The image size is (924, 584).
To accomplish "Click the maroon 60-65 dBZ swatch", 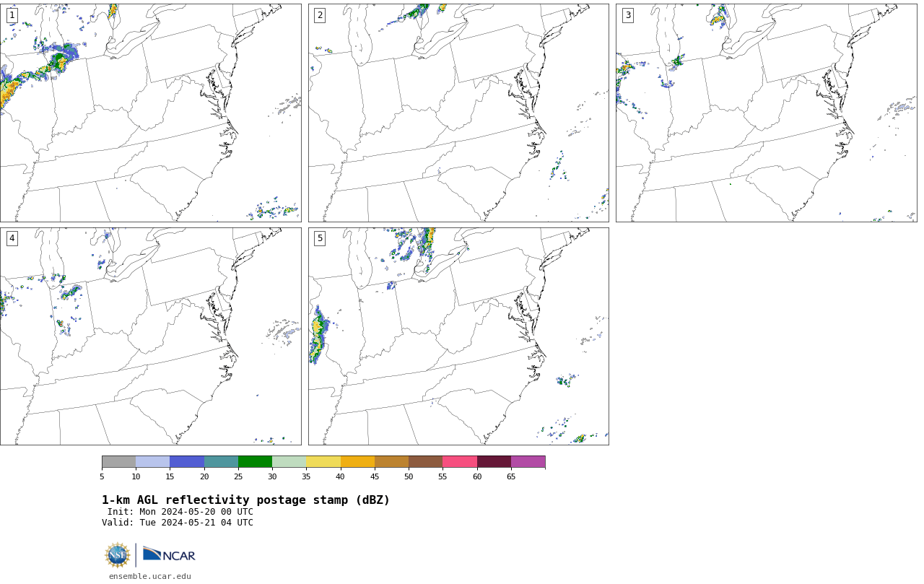I will coord(494,462).
